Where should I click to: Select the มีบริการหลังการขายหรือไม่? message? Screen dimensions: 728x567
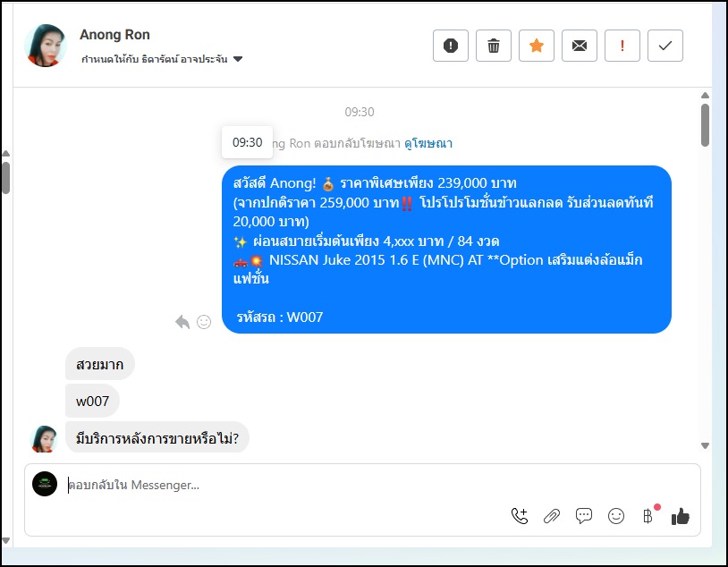[157, 437]
